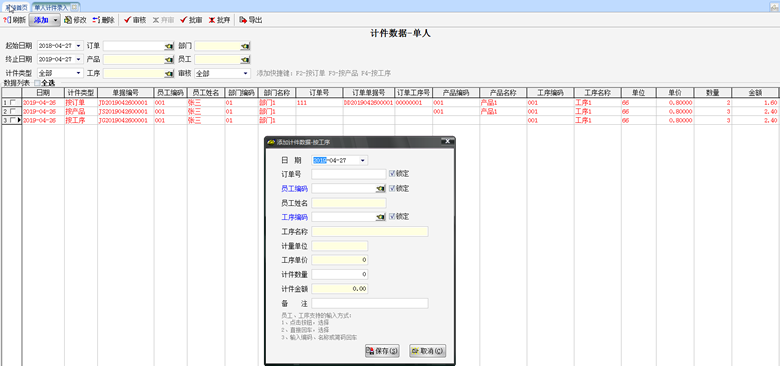This screenshot has height=366, width=780.
Task: Click the 订单 filter input field
Action: pyautogui.click(x=134, y=46)
